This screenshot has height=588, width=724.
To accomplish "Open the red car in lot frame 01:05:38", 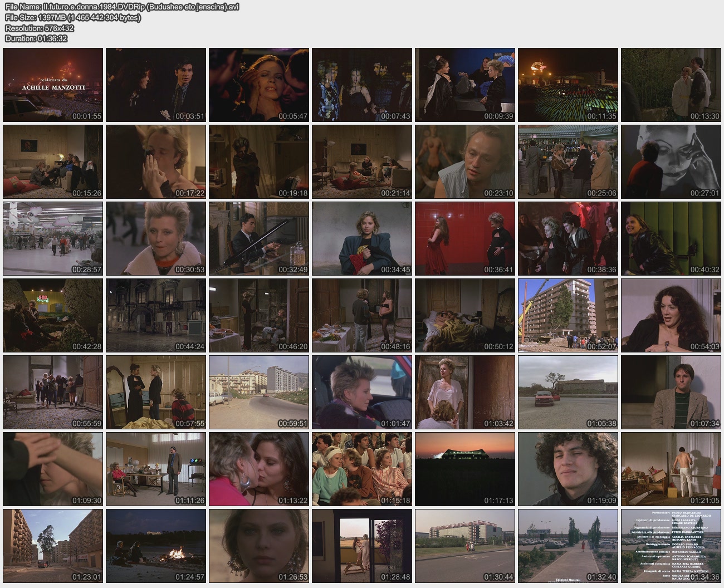I will pos(568,392).
